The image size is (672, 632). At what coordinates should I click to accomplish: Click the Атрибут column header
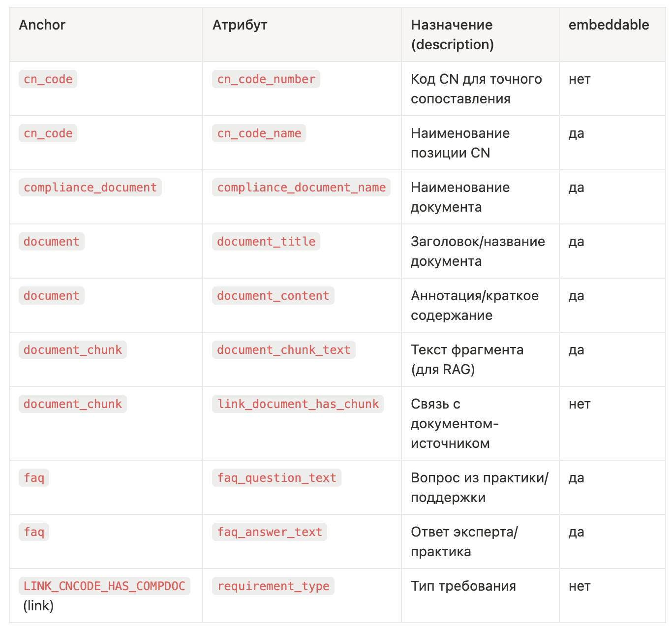coord(240,25)
